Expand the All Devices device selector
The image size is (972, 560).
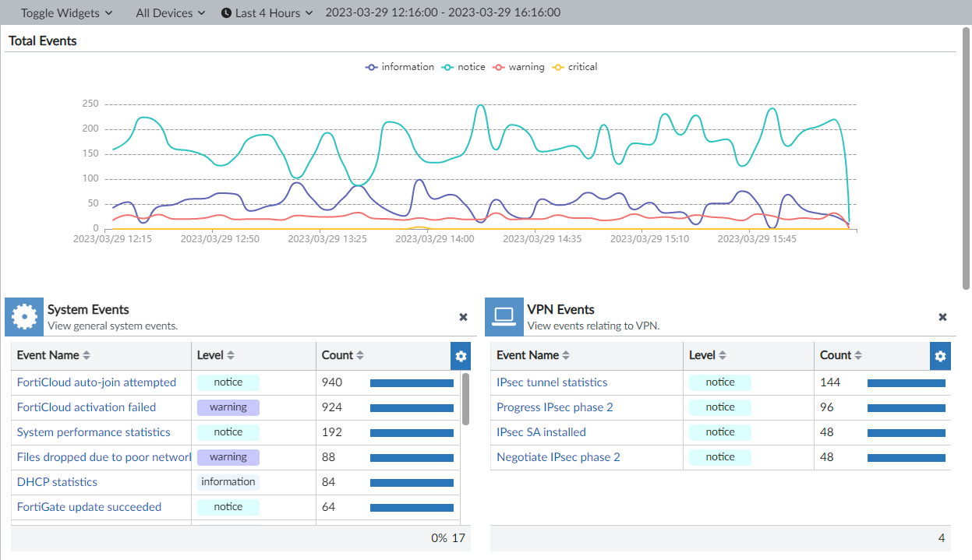coord(169,12)
